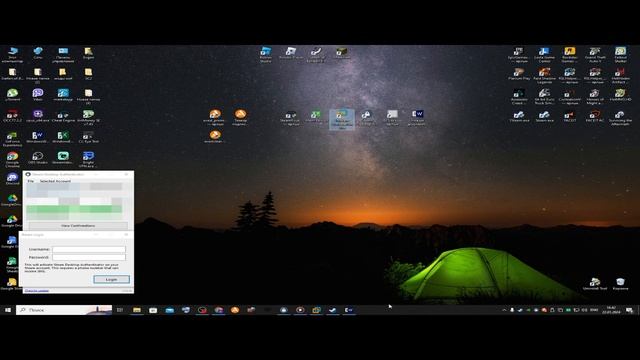Open Task View from the taskbar
This screenshot has height=360, width=640.
tap(120, 310)
